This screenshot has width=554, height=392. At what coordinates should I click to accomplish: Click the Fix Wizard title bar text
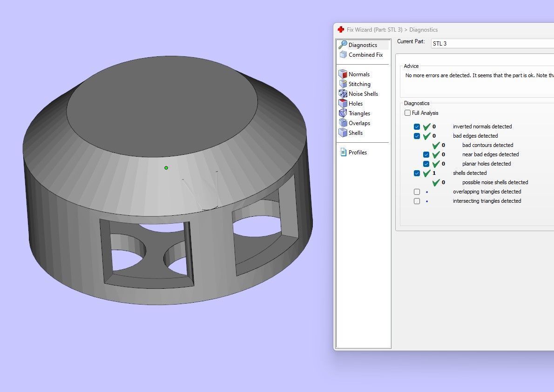pyautogui.click(x=392, y=30)
